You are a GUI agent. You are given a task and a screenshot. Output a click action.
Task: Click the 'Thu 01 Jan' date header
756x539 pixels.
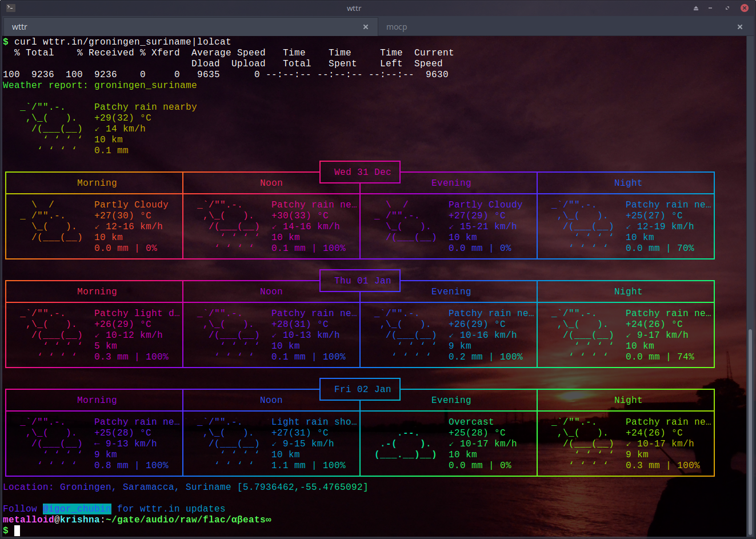(362, 281)
